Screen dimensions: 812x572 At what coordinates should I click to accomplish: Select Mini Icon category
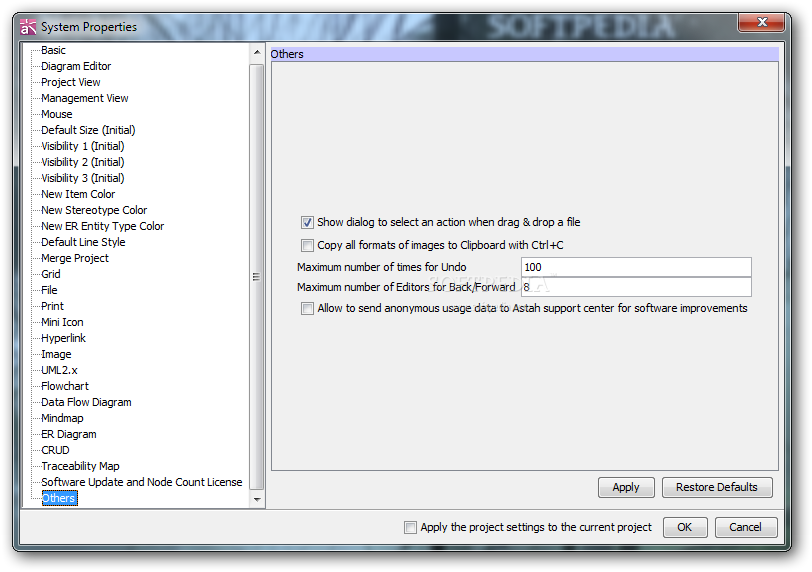click(x=62, y=322)
